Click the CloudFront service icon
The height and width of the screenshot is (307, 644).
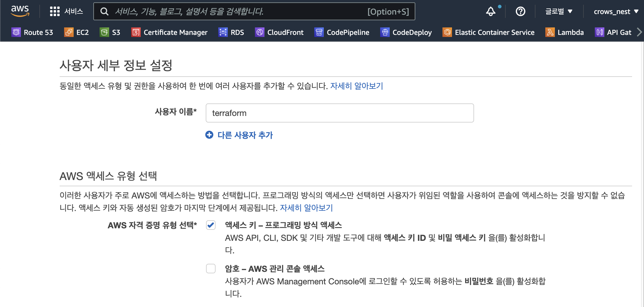[260, 32]
